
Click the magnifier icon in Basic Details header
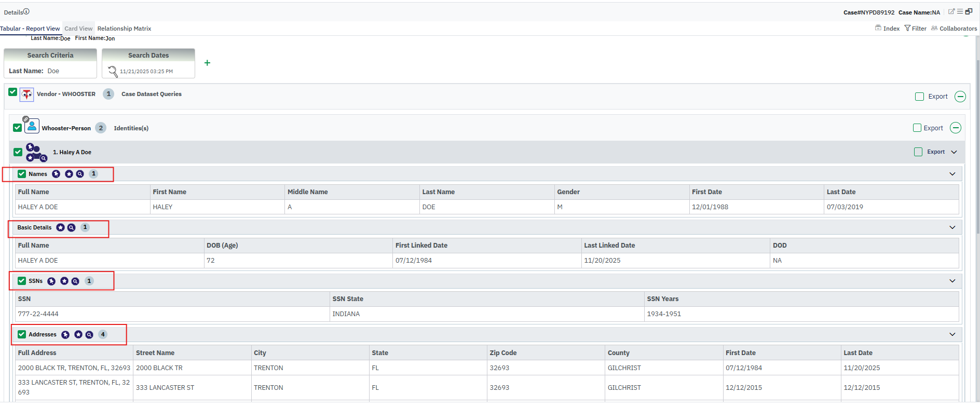coord(72,228)
